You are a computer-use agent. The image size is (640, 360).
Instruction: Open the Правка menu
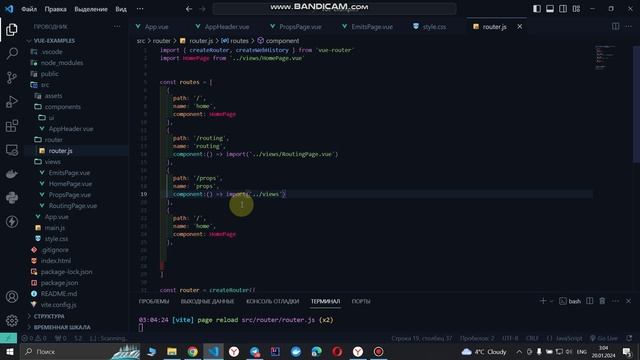point(56,9)
